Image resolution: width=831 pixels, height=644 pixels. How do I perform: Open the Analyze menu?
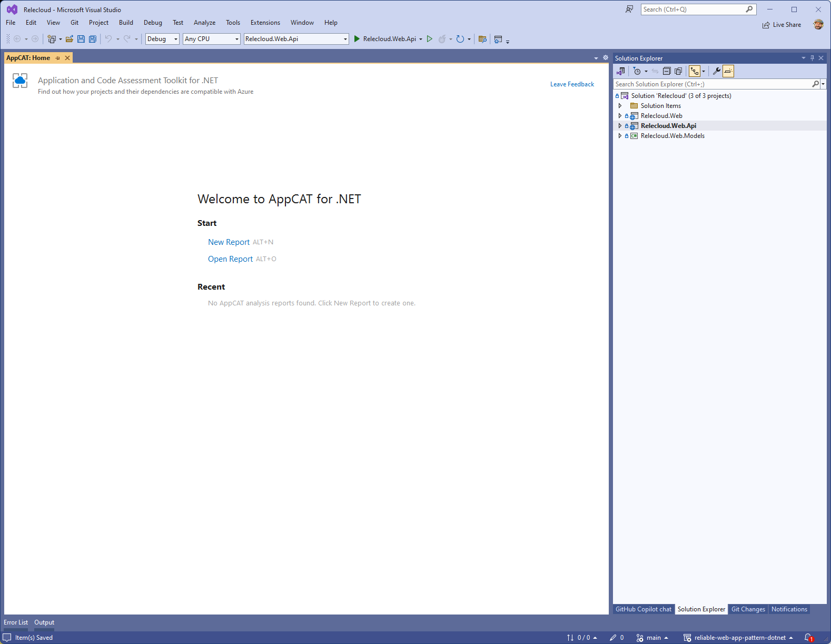click(x=204, y=23)
